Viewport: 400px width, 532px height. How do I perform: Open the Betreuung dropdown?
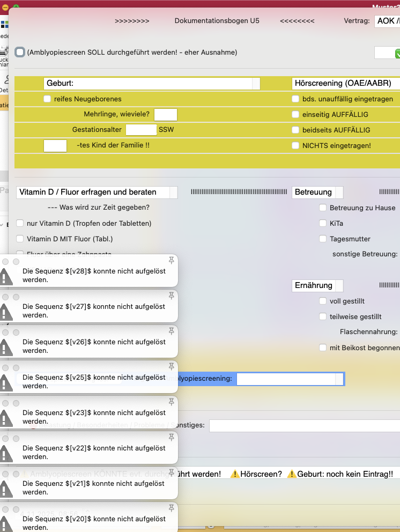[x=339, y=193]
